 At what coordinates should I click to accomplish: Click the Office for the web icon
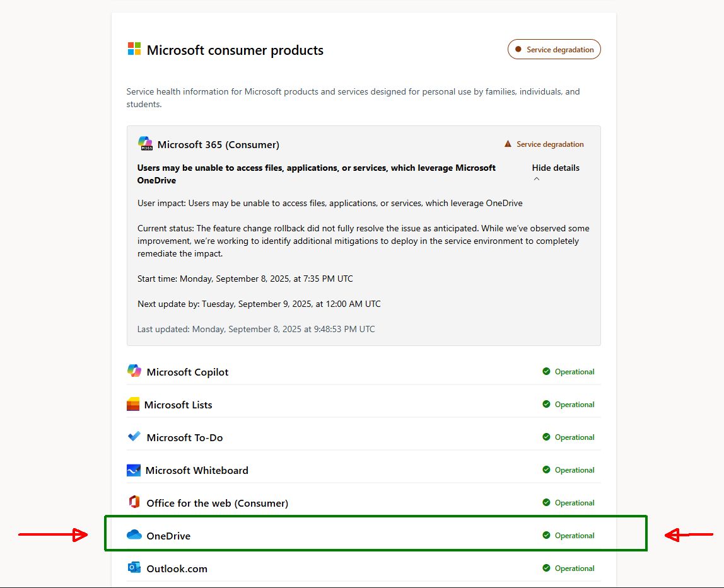[x=134, y=502]
